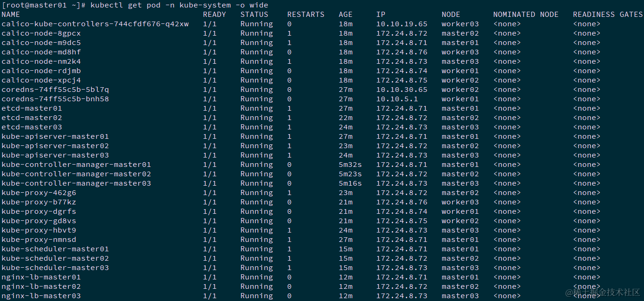Click pod name kube-proxy-462g6

coord(39,193)
